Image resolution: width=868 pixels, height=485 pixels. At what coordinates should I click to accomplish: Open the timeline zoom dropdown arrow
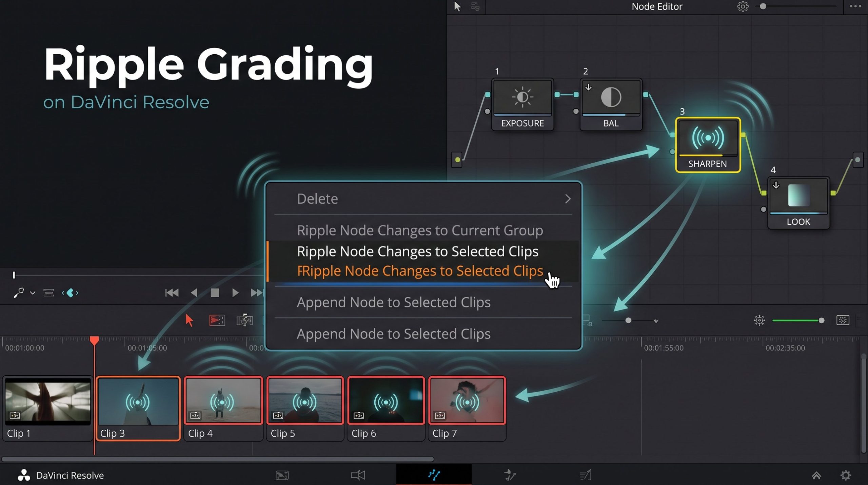656,321
